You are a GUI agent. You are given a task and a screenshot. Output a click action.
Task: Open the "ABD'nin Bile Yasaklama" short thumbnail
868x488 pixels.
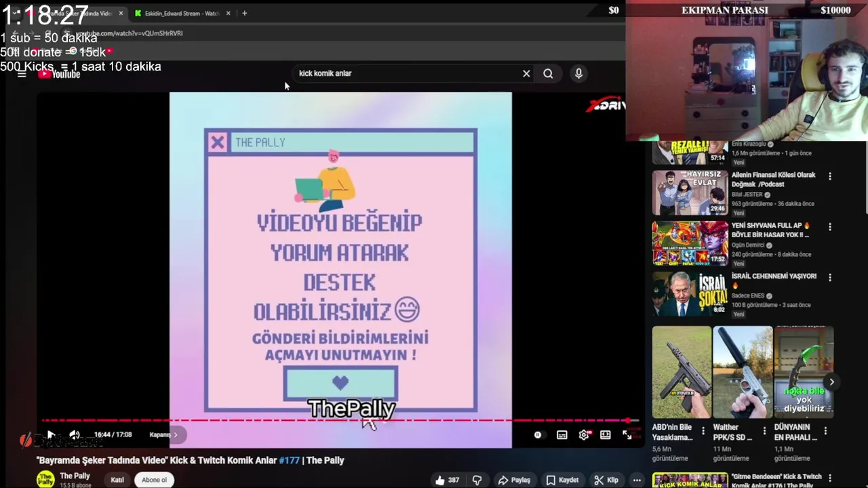click(682, 372)
